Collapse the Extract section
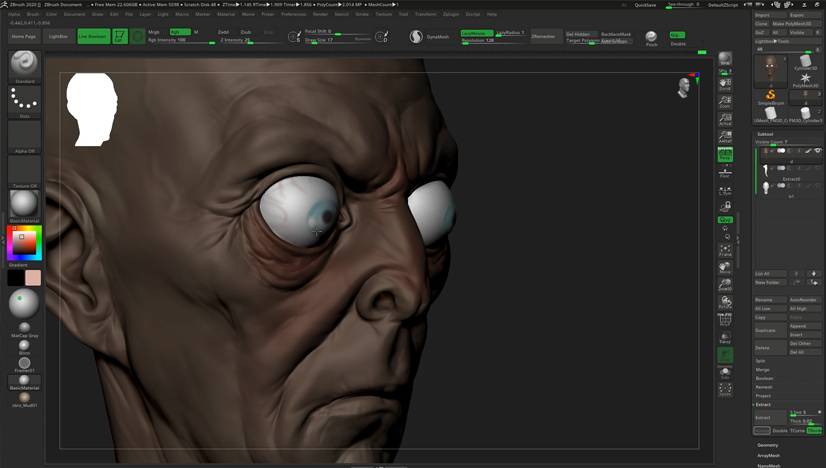The image size is (826, 468). point(764,404)
